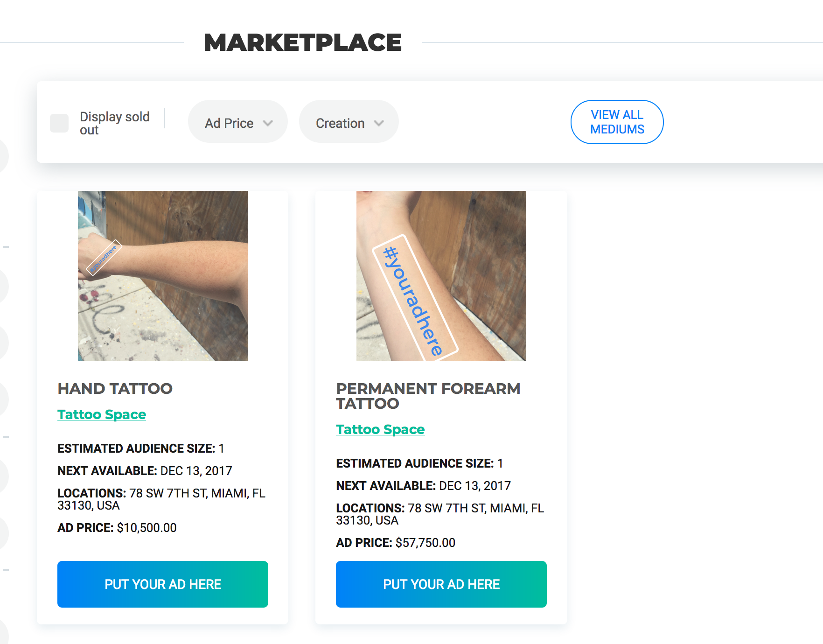Select the Hand Tattoo listing title
The height and width of the screenshot is (644, 823).
[115, 389]
